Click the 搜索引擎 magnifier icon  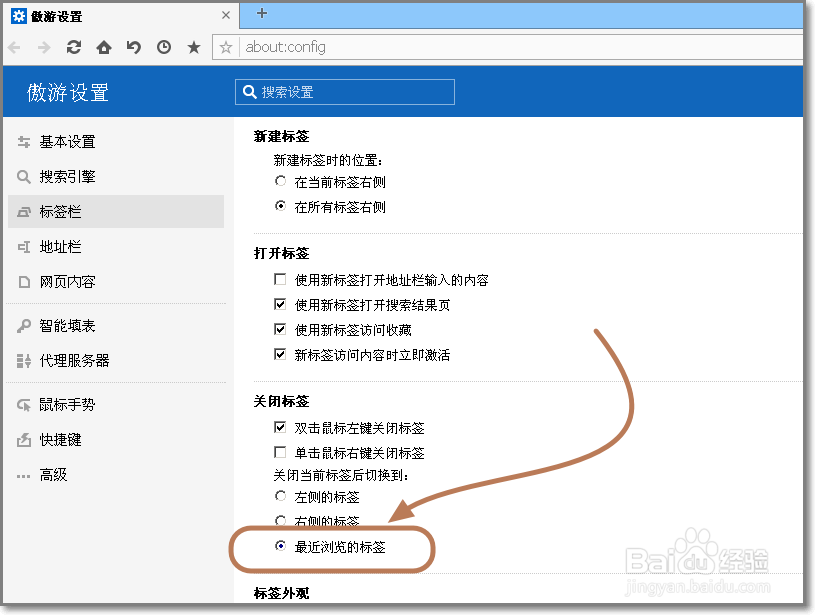23,177
